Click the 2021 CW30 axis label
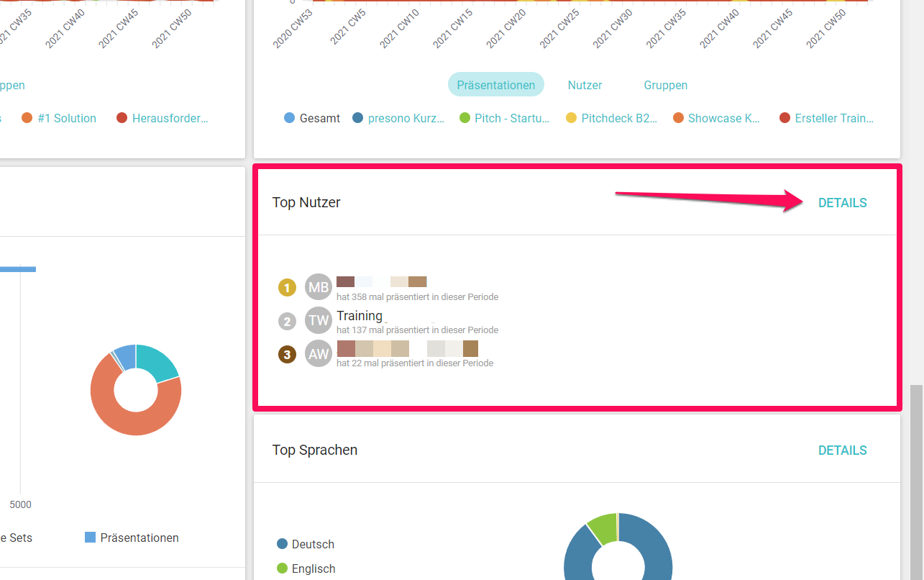Viewport: 924px width, 580px height. [611, 29]
